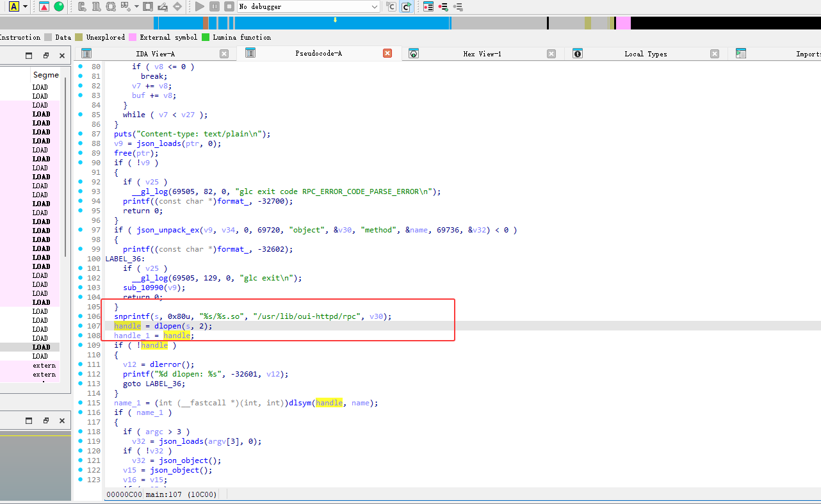This screenshot has height=504, width=821.
Task: Click the gray 'C' pseudocode icon
Action: point(391,6)
